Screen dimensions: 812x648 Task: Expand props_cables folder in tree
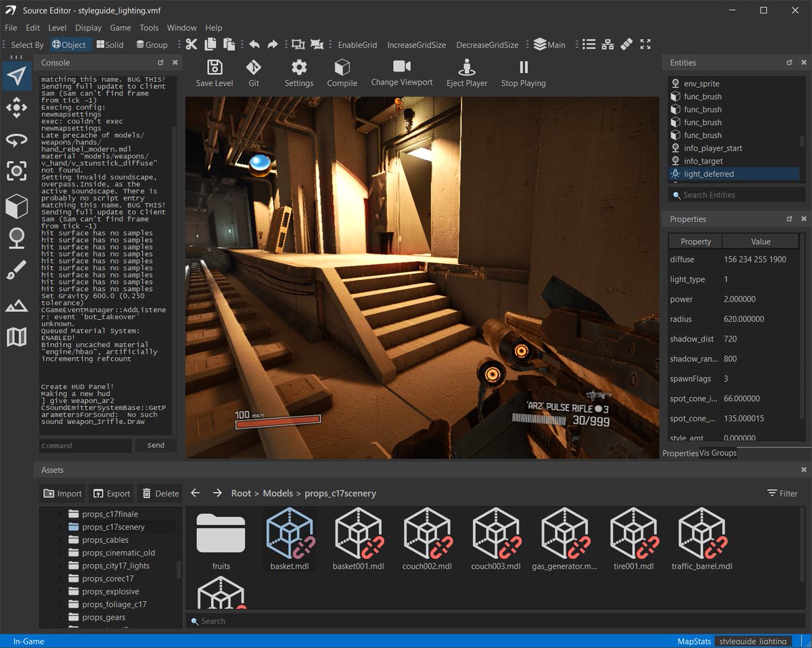60,540
